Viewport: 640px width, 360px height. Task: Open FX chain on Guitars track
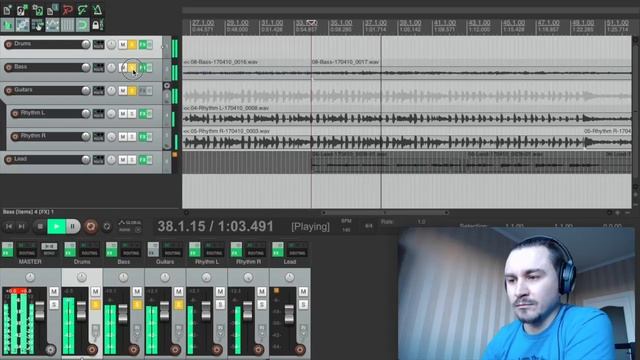point(143,90)
